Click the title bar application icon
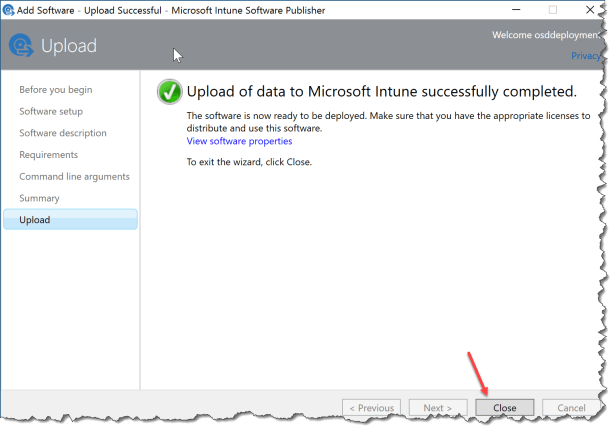The height and width of the screenshot is (431, 616). (8, 10)
